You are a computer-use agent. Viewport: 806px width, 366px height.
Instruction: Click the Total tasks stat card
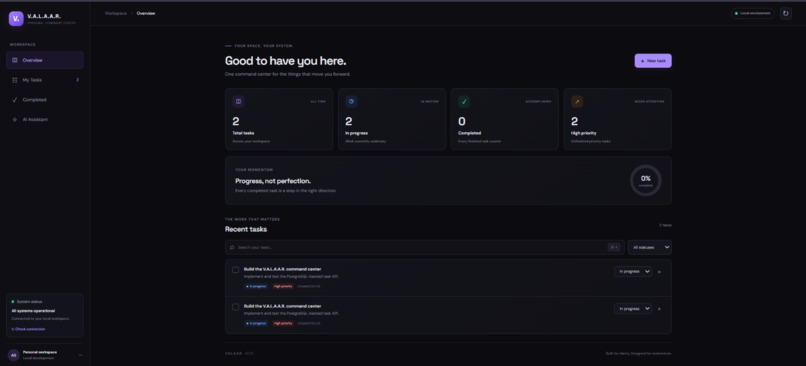point(279,119)
